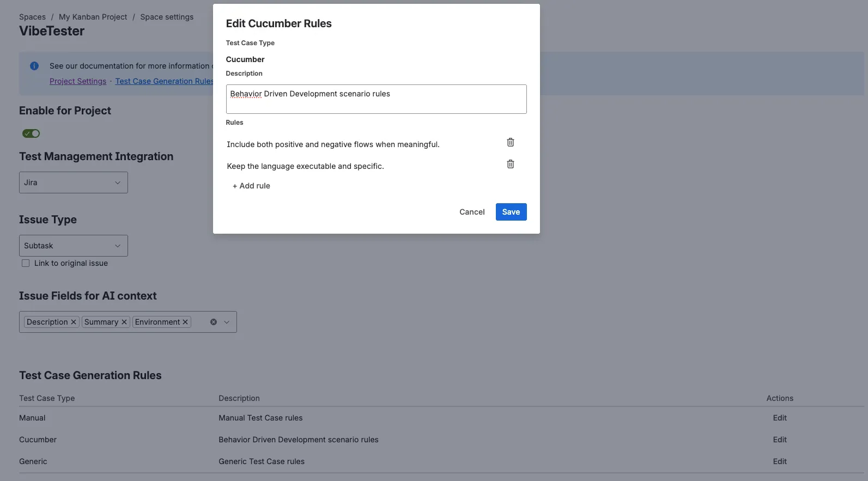868x481 pixels.
Task: Toggle the Enable for Project switch
Action: tap(31, 133)
